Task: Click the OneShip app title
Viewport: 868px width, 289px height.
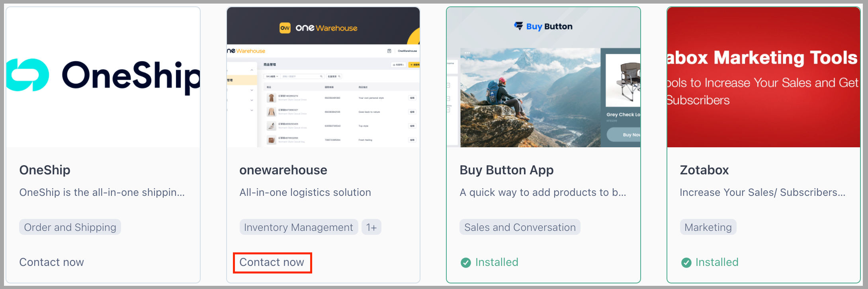Action: 45,170
